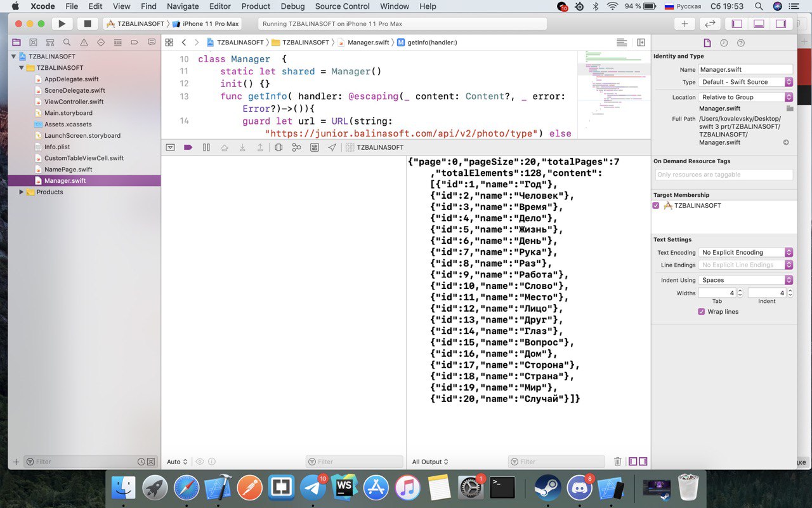812x508 pixels.
Task: Open the Debug menu
Action: point(292,6)
